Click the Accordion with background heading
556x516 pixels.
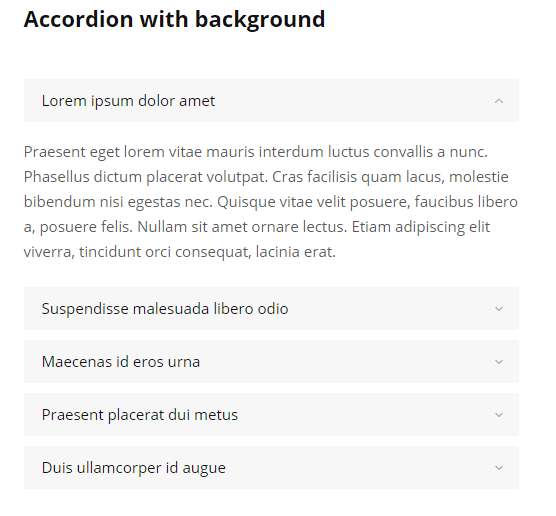(174, 19)
